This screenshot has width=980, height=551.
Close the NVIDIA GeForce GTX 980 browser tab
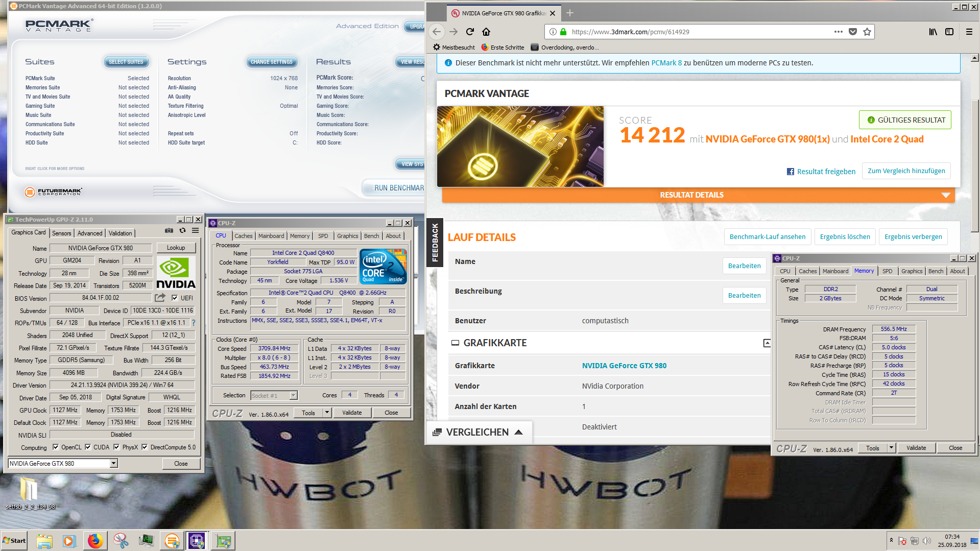[x=553, y=13]
